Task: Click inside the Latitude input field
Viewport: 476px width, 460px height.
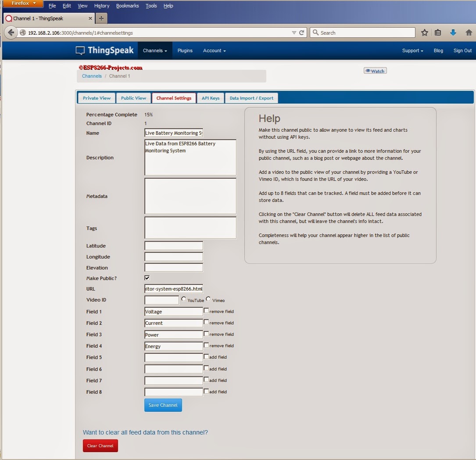Action: (x=173, y=246)
